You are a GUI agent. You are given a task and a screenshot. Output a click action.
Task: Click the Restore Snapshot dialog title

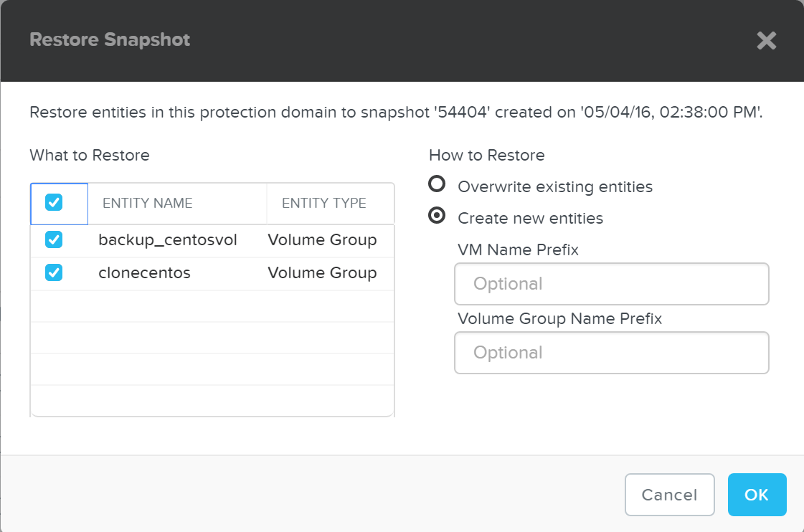(109, 39)
